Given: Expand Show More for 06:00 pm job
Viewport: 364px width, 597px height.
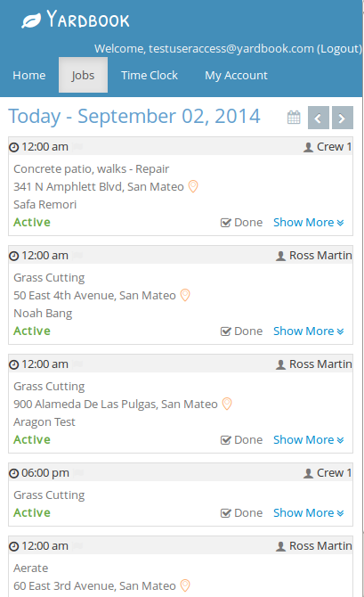Looking at the screenshot, I should (x=309, y=513).
